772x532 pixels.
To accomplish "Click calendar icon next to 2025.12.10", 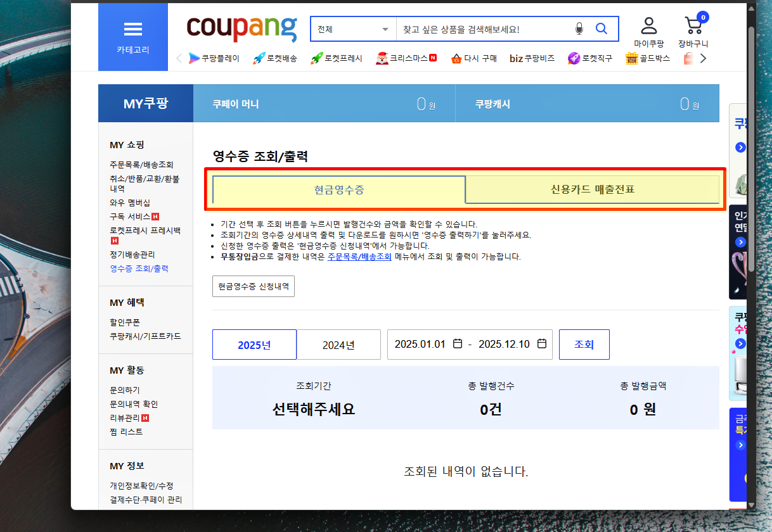I will (x=542, y=344).
